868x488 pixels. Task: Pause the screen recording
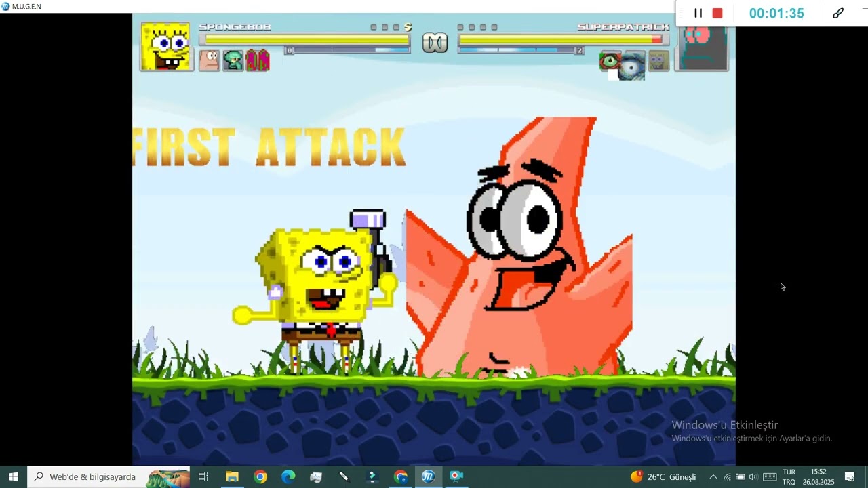click(x=698, y=13)
